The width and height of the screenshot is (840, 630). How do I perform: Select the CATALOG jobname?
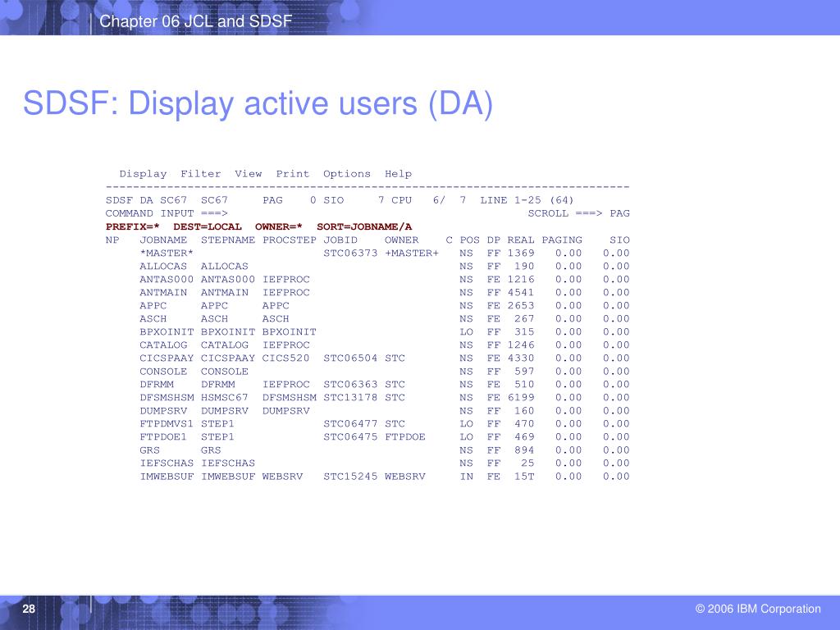pos(163,345)
